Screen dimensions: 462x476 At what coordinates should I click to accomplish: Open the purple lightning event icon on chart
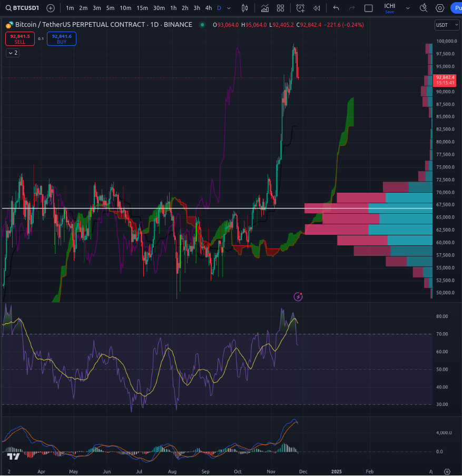point(298,296)
